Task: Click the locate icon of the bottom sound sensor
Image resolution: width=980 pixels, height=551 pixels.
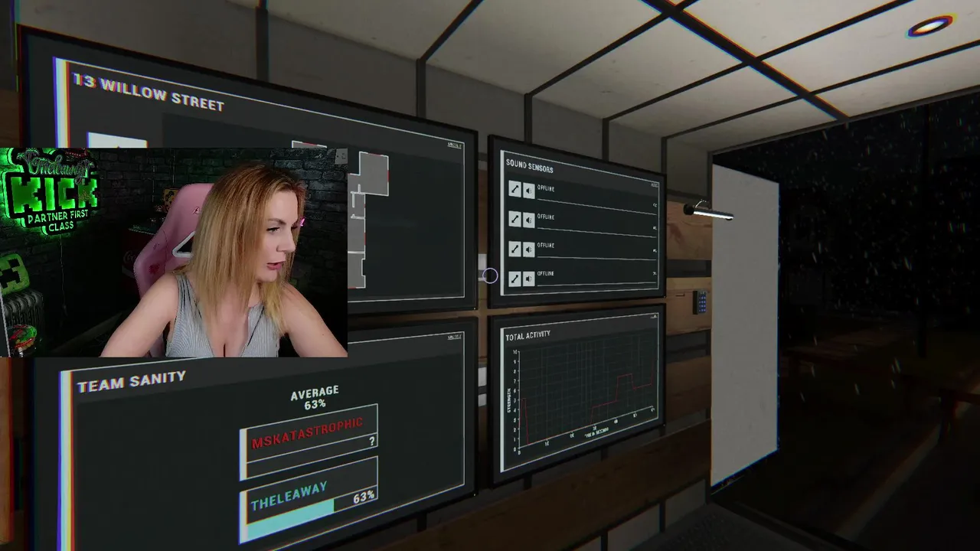Action: click(x=514, y=278)
